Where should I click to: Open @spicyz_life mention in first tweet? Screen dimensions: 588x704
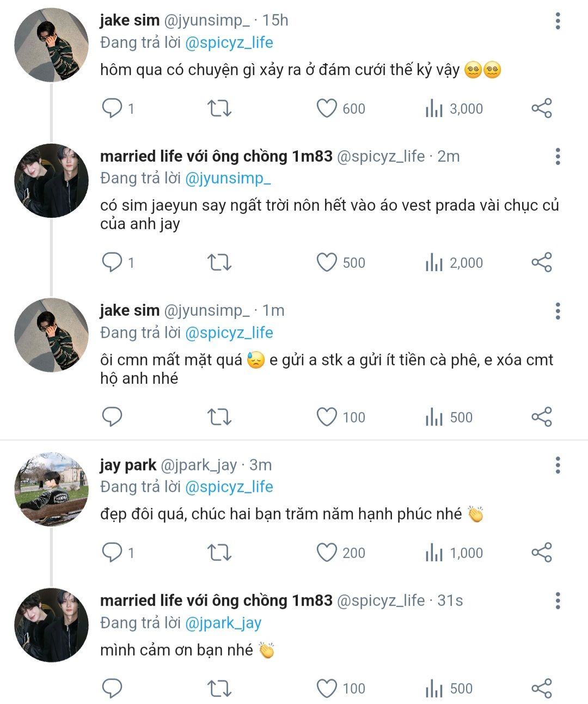[x=229, y=42]
